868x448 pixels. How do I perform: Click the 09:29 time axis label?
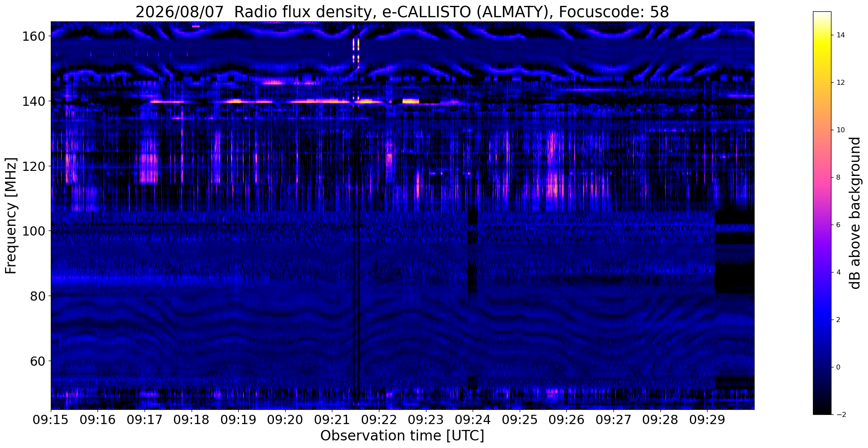[x=708, y=420]
